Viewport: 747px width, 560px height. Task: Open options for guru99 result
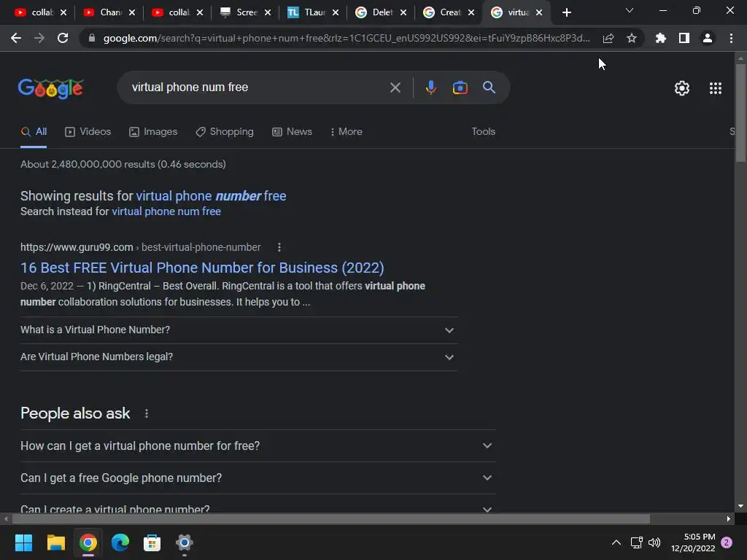point(279,247)
